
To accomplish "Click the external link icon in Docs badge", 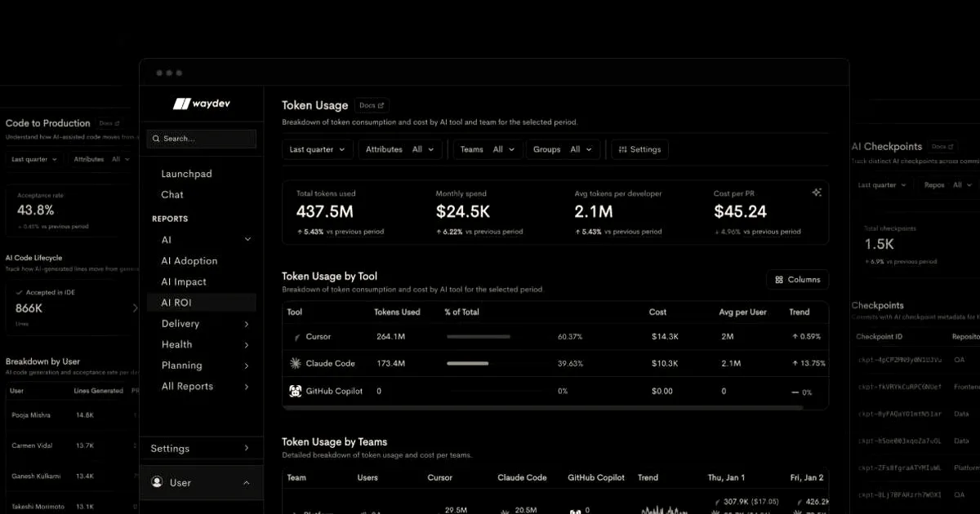I will coord(381,105).
